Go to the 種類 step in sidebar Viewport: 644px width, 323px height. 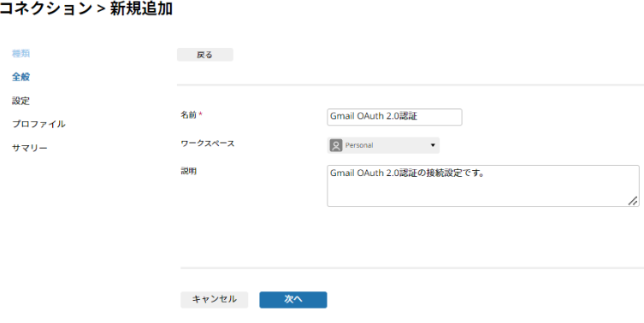pos(21,53)
